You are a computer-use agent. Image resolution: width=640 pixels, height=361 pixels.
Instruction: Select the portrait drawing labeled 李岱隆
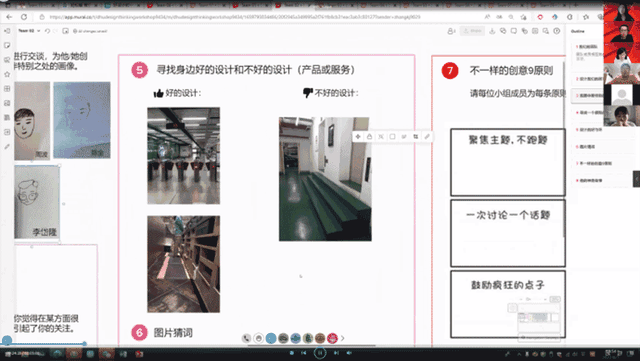(x=37, y=202)
